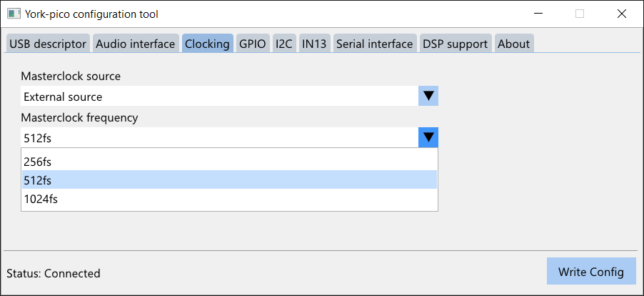The height and width of the screenshot is (296, 644).
Task: Open the Masterclock source dropdown arrow
Action: (428, 96)
